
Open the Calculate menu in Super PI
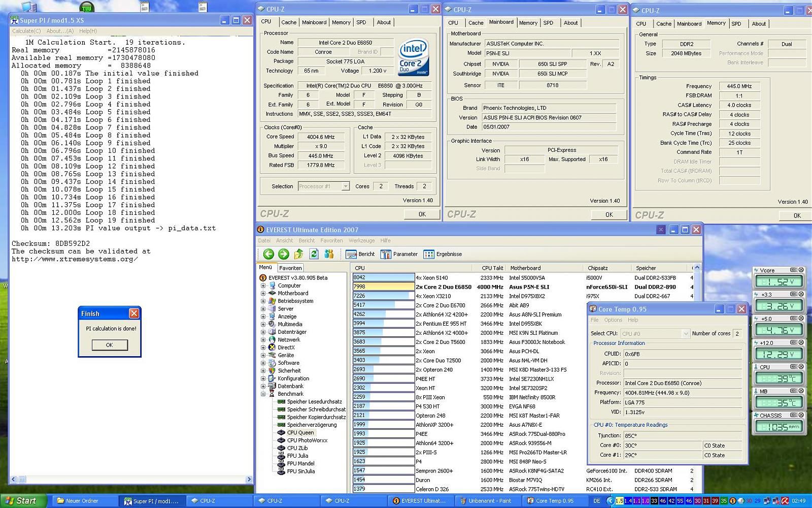point(26,31)
